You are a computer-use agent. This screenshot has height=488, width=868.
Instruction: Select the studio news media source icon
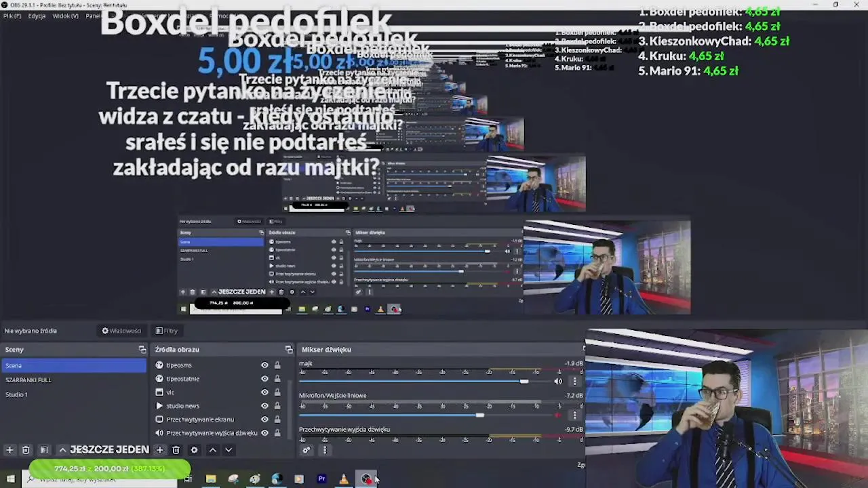(159, 406)
